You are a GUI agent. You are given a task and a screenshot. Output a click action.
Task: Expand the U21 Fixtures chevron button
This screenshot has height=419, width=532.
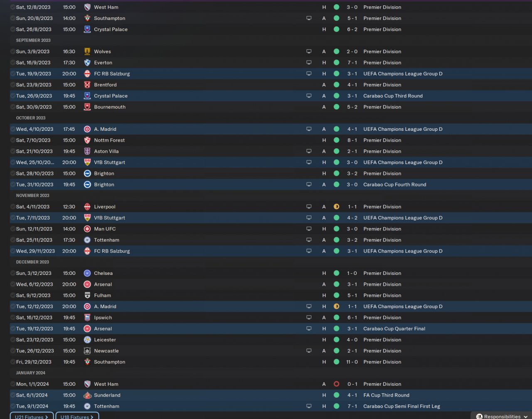coord(32,416)
